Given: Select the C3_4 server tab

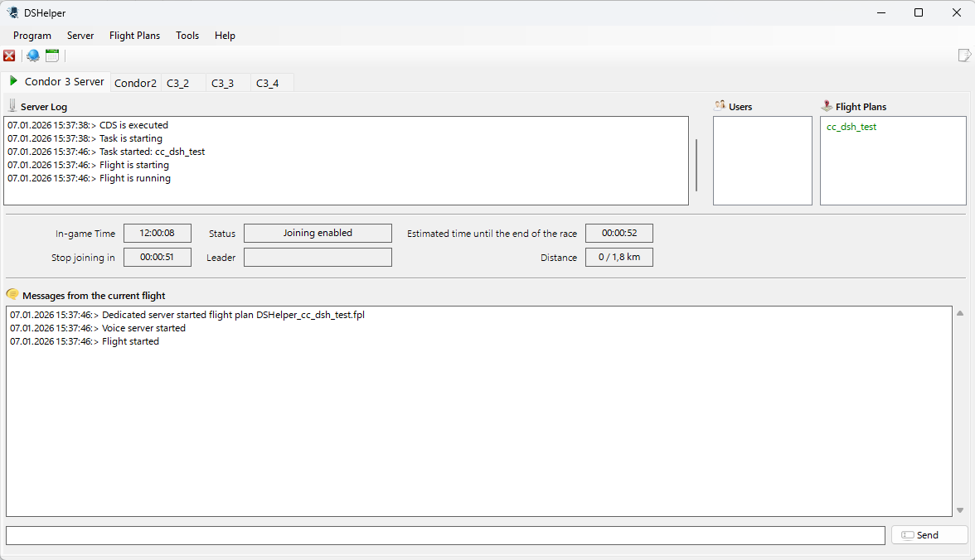Looking at the screenshot, I should [x=267, y=83].
